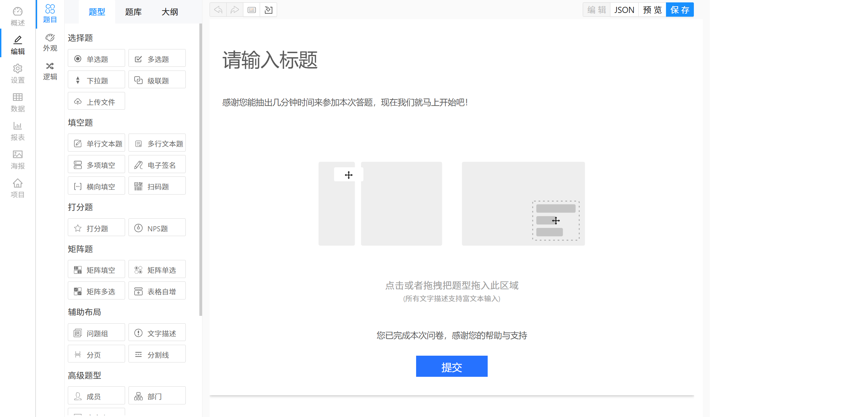Click the undo arrow icon

click(218, 10)
